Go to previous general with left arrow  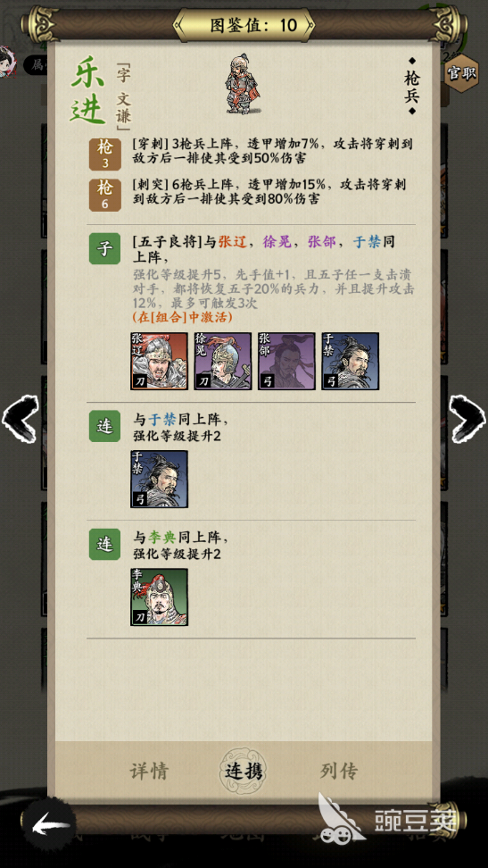click(x=20, y=419)
